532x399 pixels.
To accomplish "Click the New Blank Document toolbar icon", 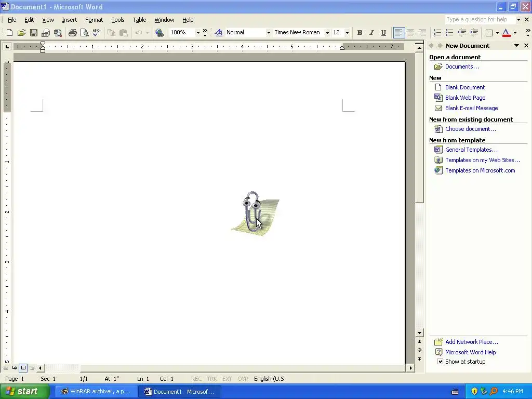I will tap(9, 33).
